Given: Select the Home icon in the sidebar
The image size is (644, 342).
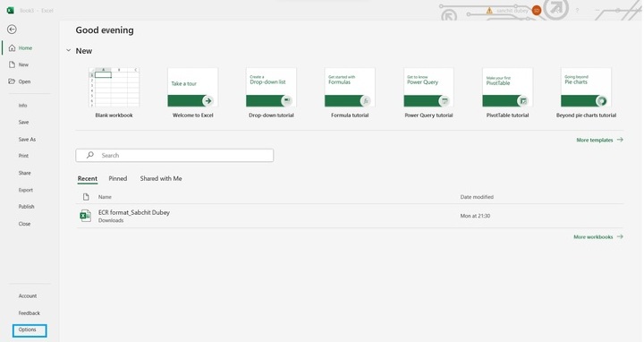Looking at the screenshot, I should tap(12, 48).
